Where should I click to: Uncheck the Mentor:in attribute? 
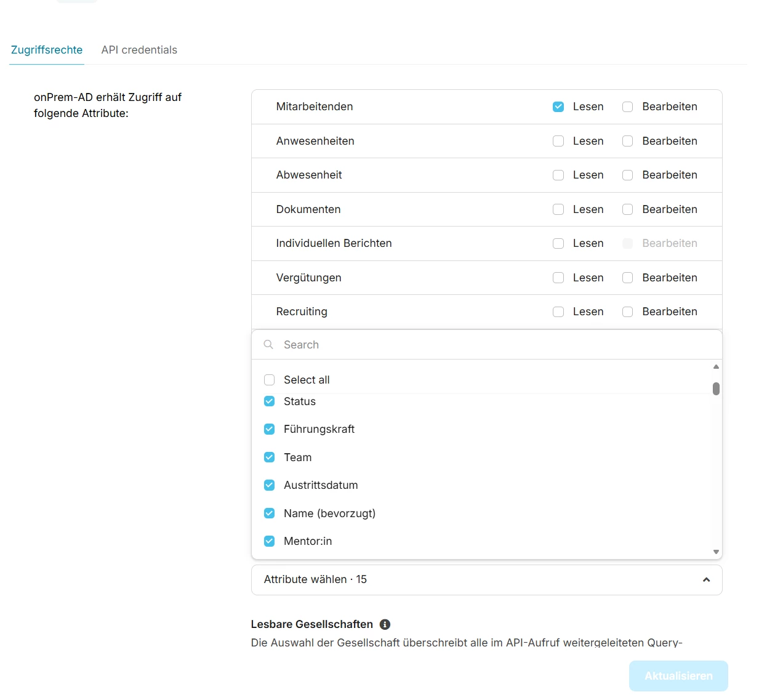[269, 541]
